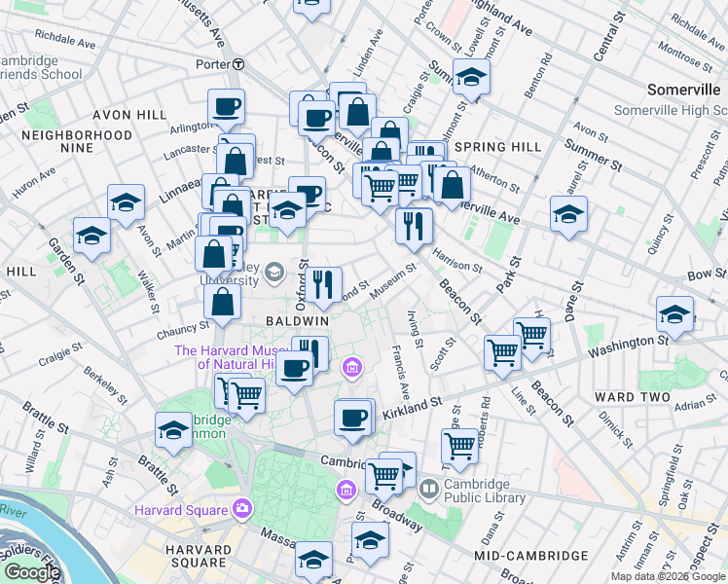Click the Porter station label

tap(213, 64)
